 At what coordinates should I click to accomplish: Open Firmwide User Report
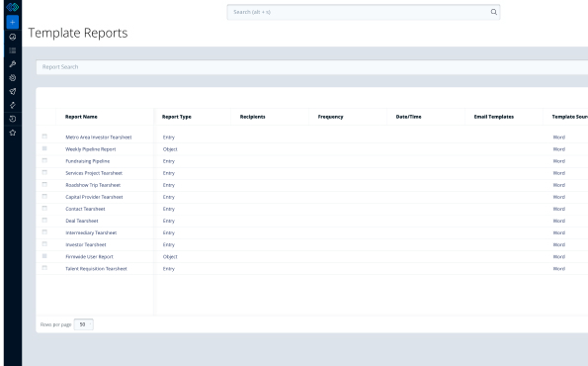pos(89,257)
